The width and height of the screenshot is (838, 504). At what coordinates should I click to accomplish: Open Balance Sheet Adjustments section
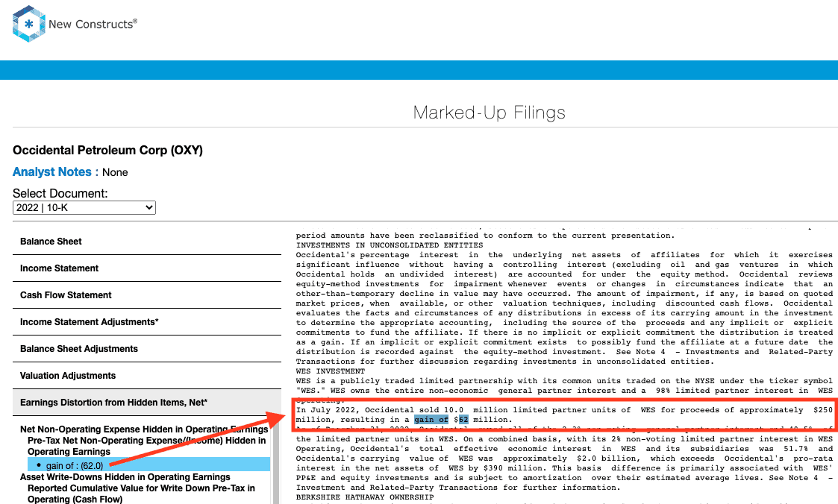[147, 349]
